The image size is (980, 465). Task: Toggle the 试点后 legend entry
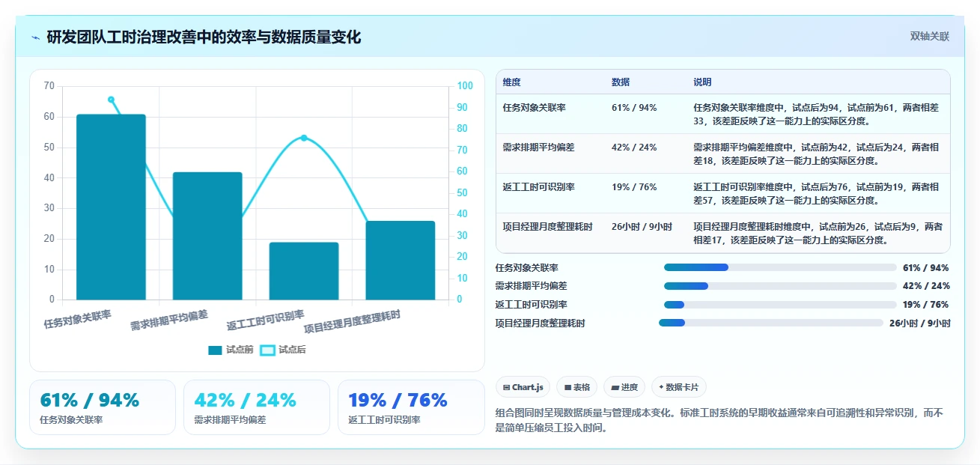pos(282,350)
